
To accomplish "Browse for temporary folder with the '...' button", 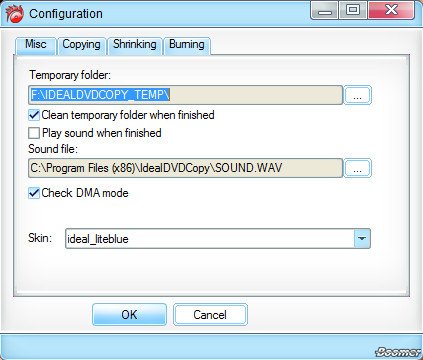I will 357,95.
